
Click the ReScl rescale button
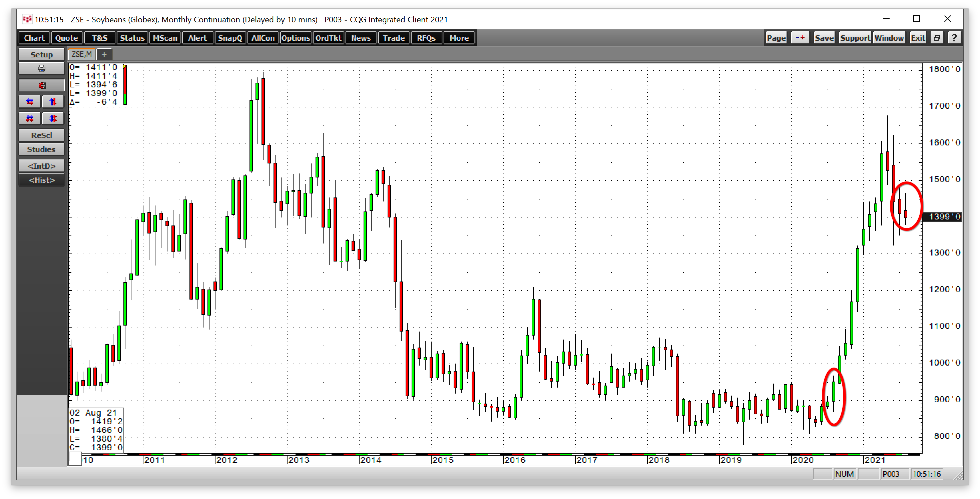click(x=41, y=135)
